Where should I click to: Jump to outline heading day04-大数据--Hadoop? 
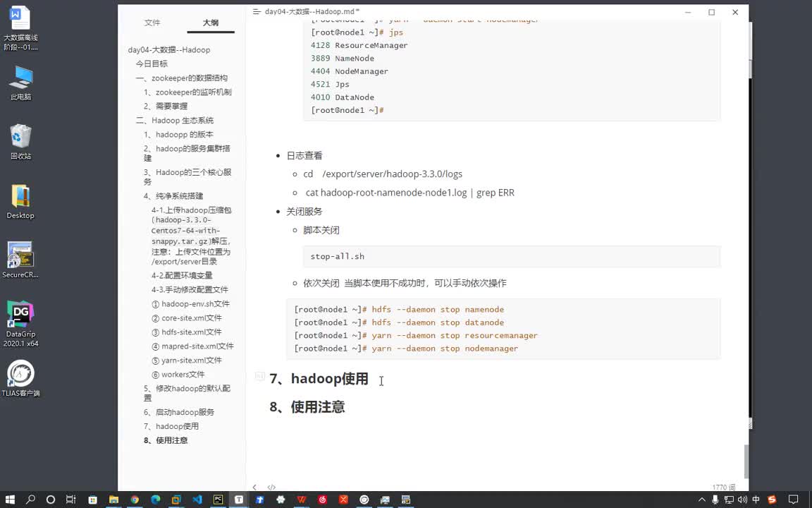(x=169, y=50)
